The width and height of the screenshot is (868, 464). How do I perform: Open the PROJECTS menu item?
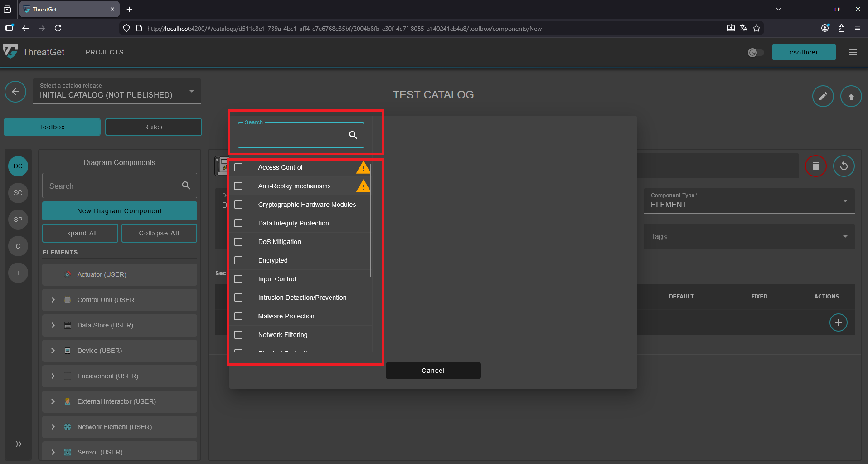point(104,52)
